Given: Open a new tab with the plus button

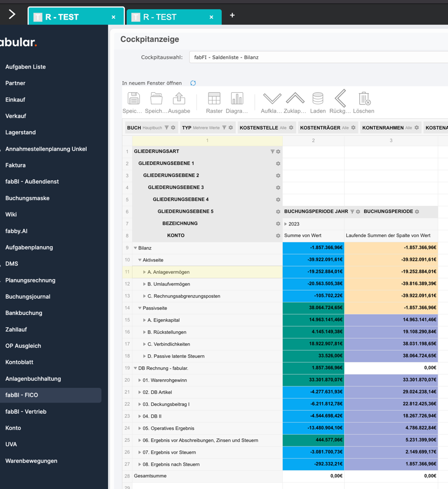Looking at the screenshot, I should 232,16.
